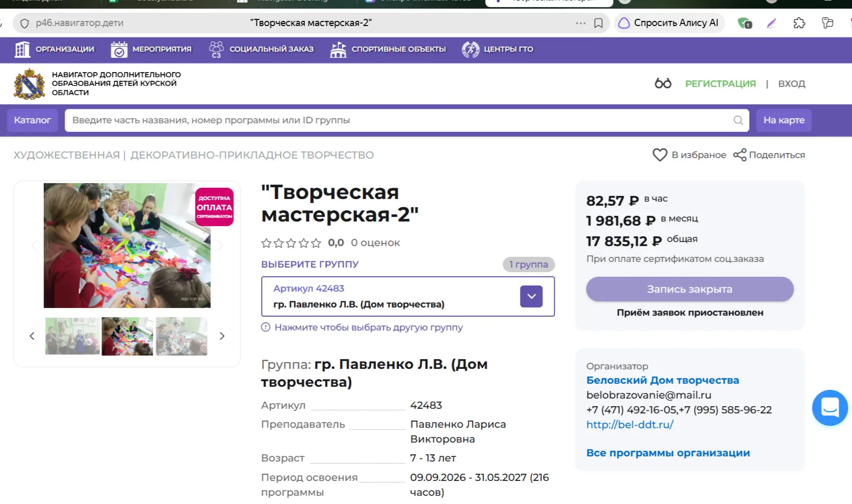Click the green shield extension icon
Viewport: 852px width, 504px height.
(x=745, y=23)
